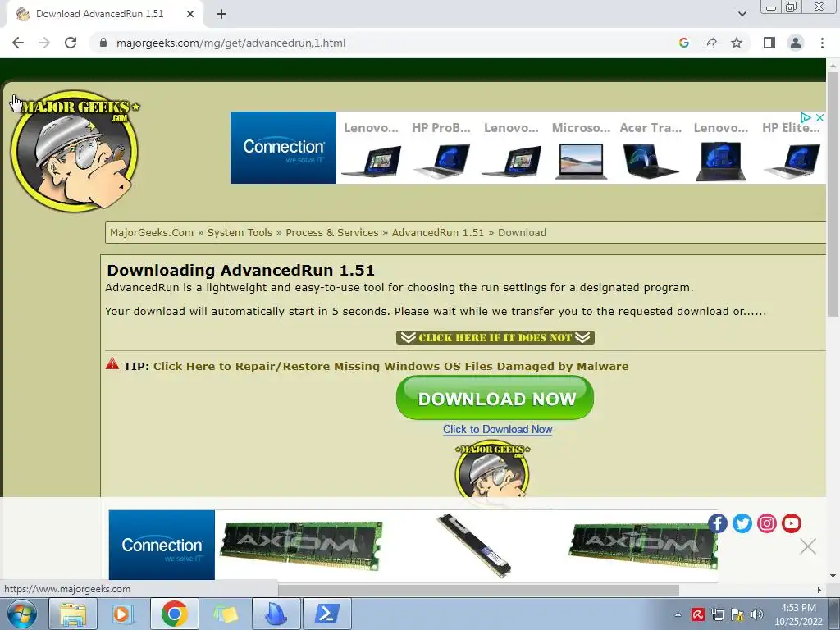The width and height of the screenshot is (840, 630).
Task: Open MajorGeeks Instagram icon
Action: 767,523
